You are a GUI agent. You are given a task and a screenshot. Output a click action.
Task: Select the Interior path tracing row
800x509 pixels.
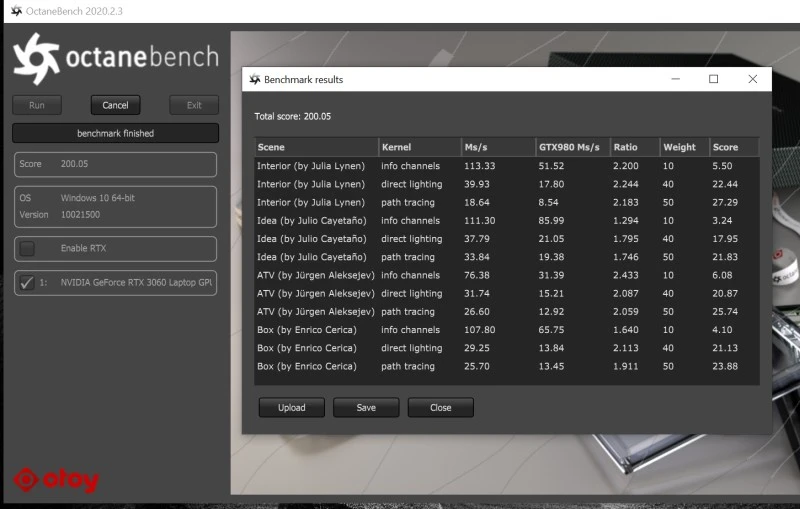(x=507, y=202)
